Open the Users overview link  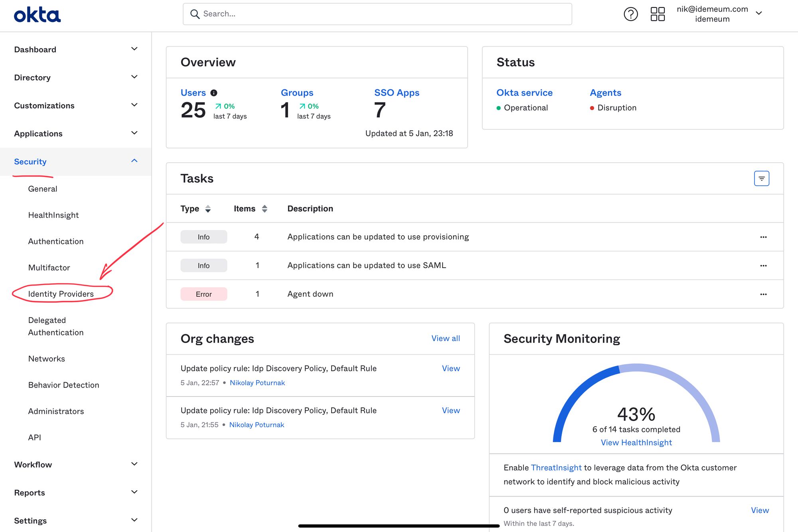pos(193,93)
